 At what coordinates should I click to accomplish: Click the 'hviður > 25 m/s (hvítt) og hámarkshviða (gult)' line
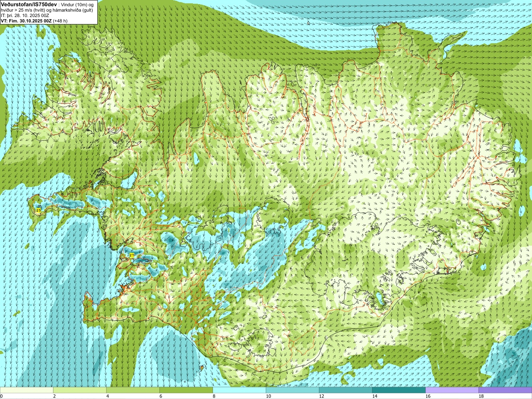[47, 10]
